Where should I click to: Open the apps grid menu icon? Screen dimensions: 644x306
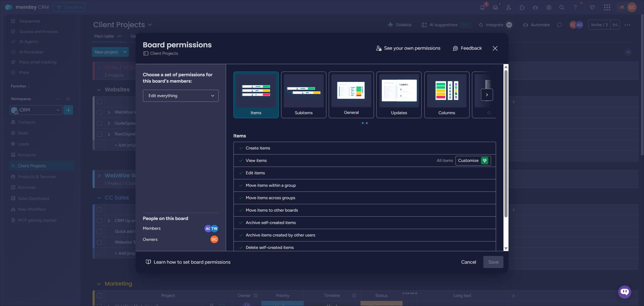coord(607,7)
